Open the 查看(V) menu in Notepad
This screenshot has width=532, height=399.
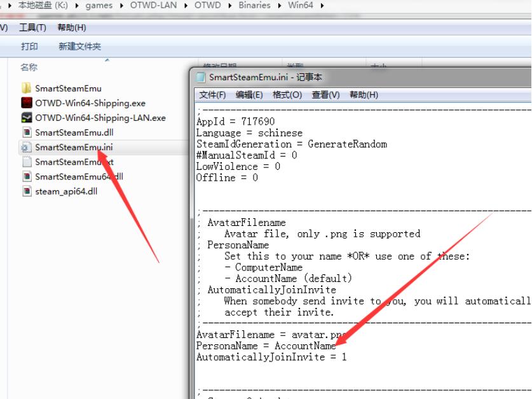[325, 95]
